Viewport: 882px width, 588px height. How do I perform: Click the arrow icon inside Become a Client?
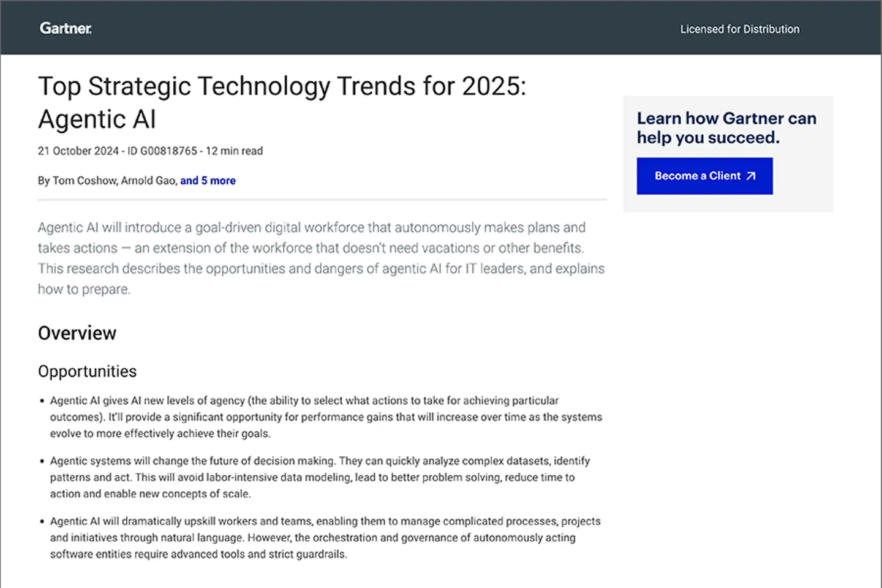point(751,176)
